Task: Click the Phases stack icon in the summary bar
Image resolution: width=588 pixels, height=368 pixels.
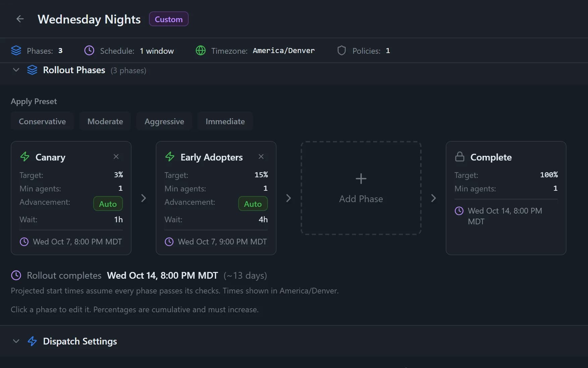Action: [x=16, y=51]
